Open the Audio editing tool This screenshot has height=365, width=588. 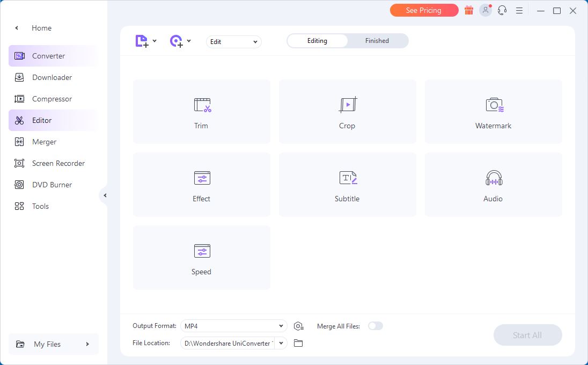[493, 185]
